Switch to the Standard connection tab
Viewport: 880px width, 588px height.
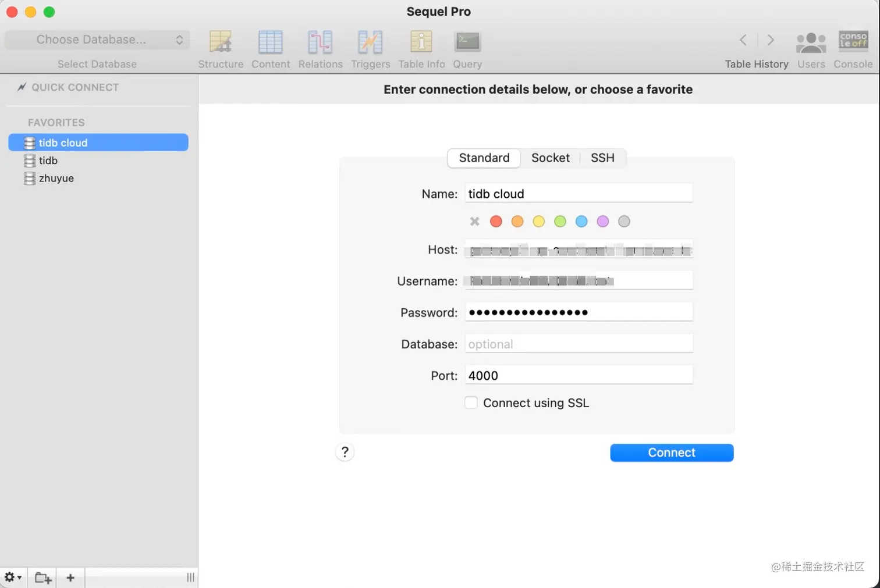[x=484, y=158]
